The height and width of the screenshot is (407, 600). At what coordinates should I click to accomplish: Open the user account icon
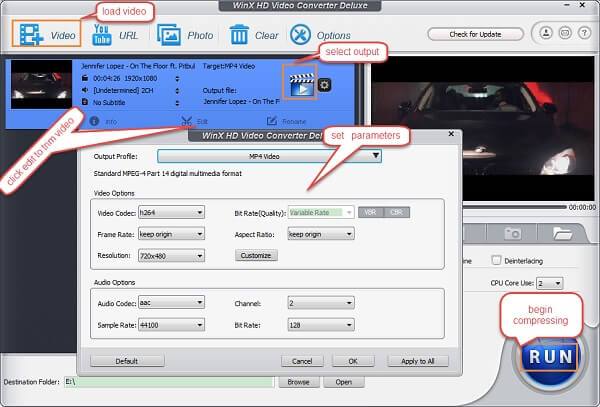click(546, 33)
